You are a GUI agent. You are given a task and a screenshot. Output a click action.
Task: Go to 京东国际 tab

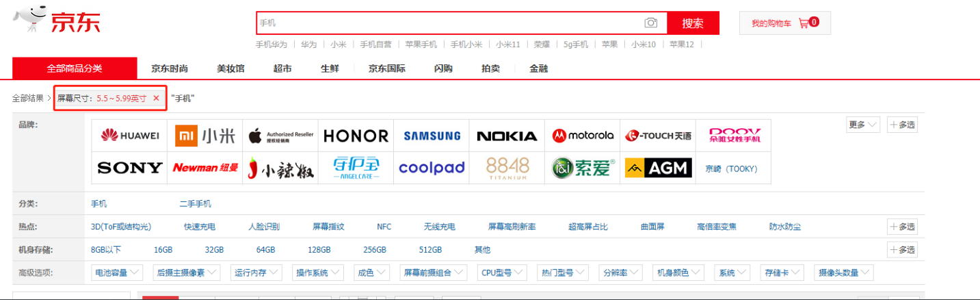tap(386, 68)
